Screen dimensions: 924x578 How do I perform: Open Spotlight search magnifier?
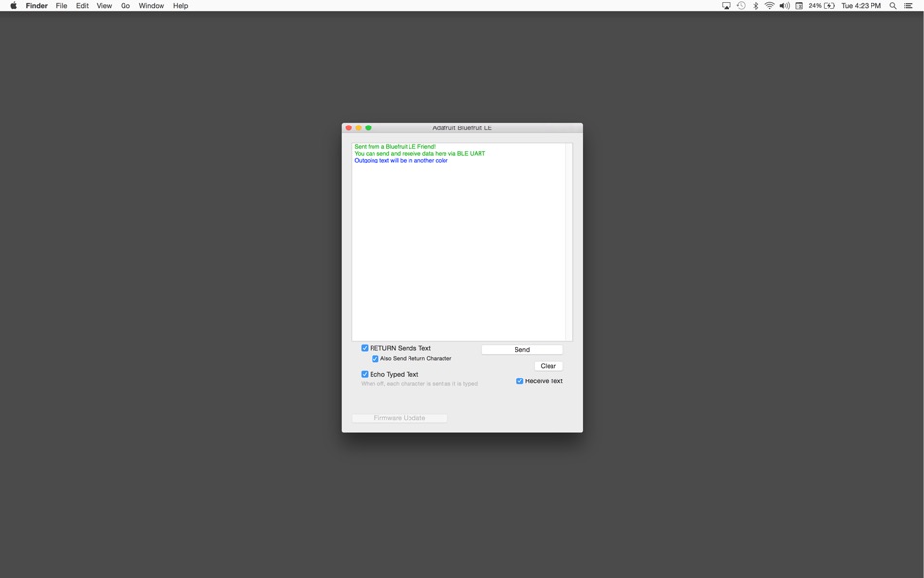pyautogui.click(x=893, y=5)
